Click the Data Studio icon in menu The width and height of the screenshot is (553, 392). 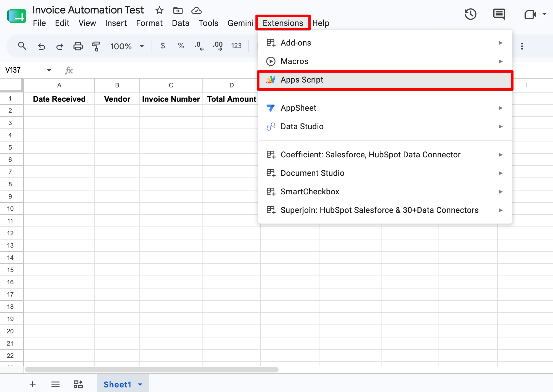[271, 126]
